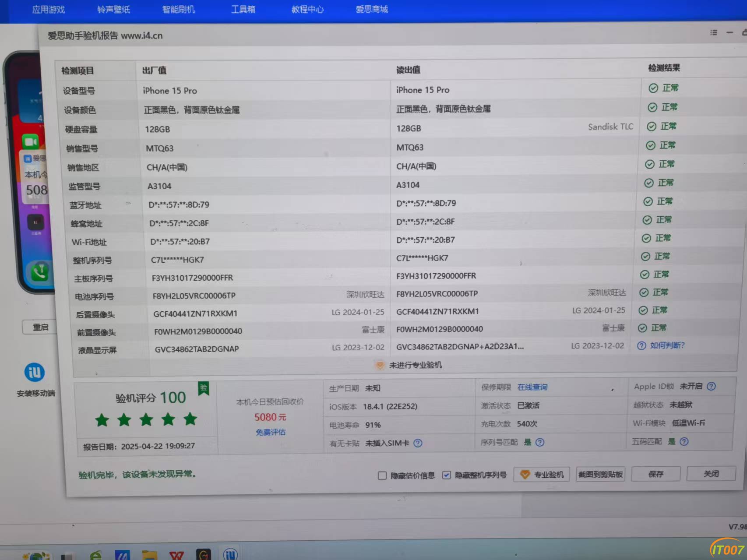Click the i4 assistant taskbar icon
747x560 pixels.
pos(230,554)
